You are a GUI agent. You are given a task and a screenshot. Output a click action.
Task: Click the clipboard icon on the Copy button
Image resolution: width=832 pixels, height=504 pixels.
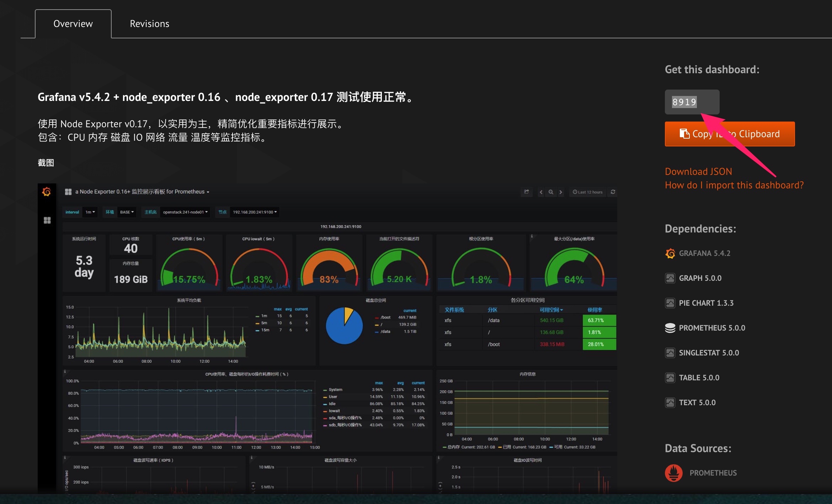click(684, 134)
